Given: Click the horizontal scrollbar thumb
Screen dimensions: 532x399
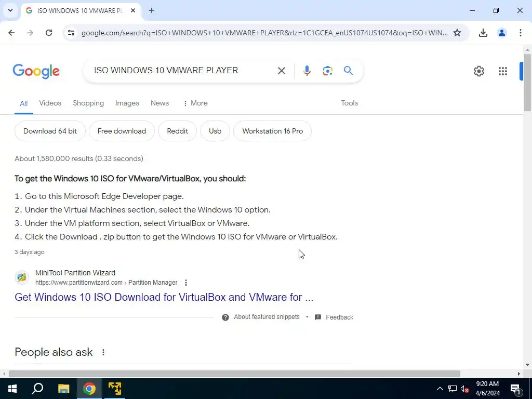Looking at the screenshot, I should (x=234, y=374).
